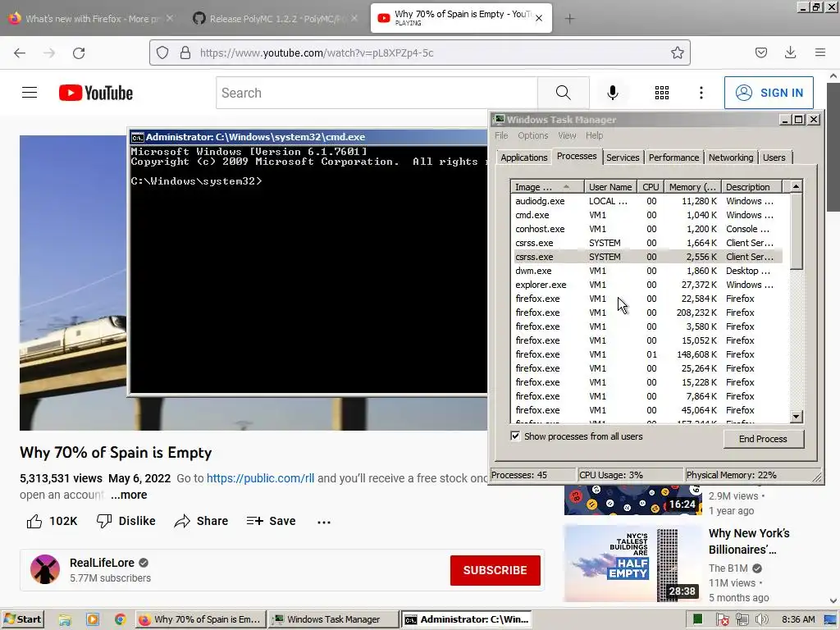Open YouTube guide hamburger menu
840x630 pixels.
pyautogui.click(x=30, y=93)
